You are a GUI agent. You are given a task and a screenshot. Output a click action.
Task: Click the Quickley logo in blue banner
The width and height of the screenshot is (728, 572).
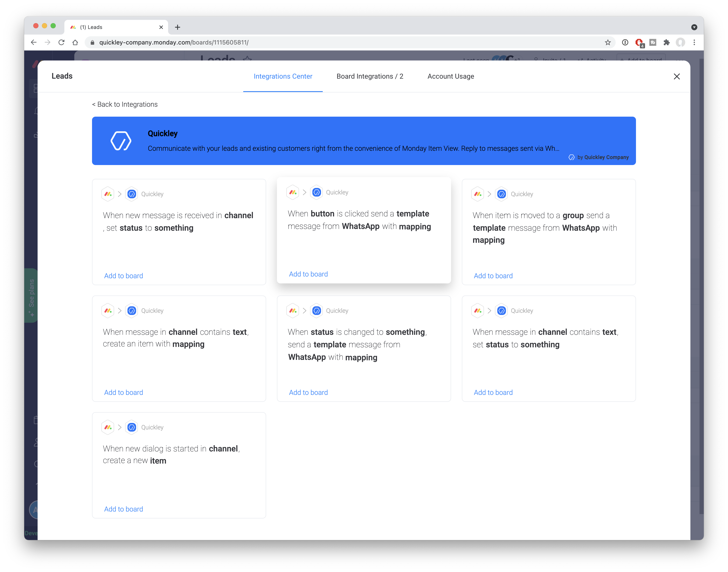[121, 141]
